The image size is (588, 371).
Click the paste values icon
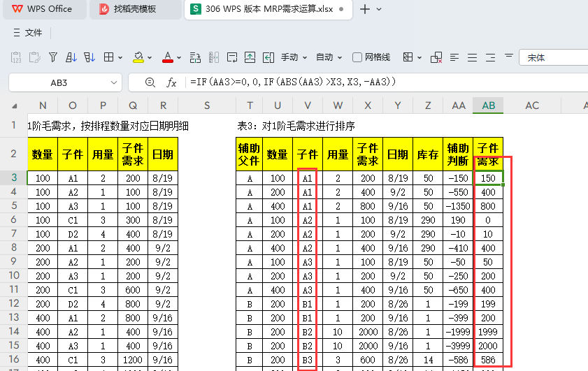tap(16, 57)
